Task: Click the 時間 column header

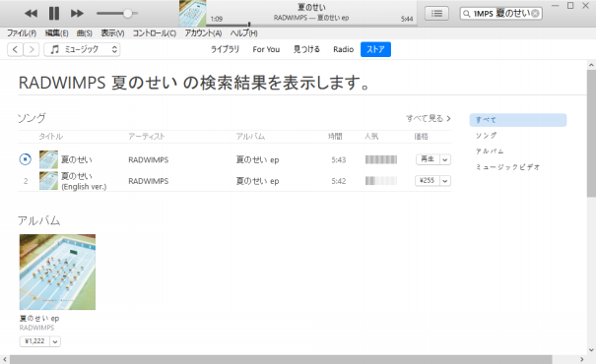Action: 335,137
